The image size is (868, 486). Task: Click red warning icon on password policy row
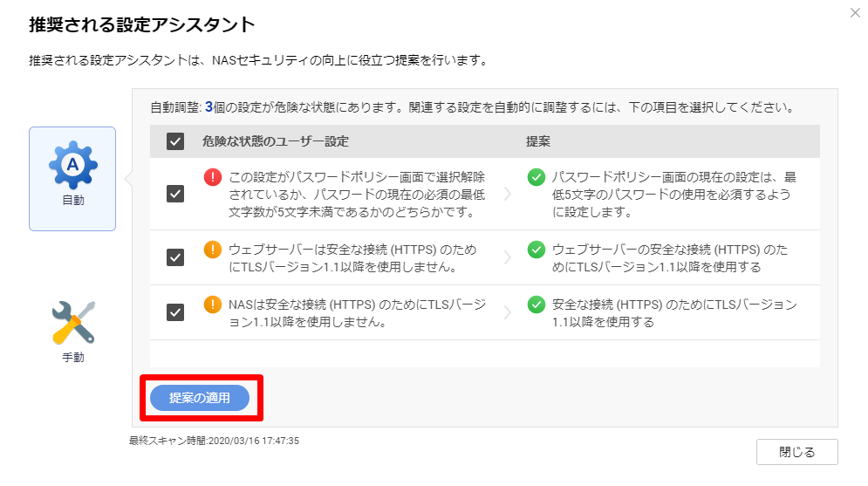pos(213,177)
